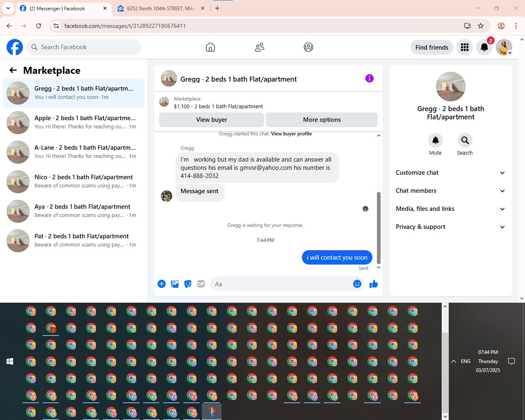Choose a GIF in the composer
This screenshot has height=420, width=525.
click(x=201, y=284)
